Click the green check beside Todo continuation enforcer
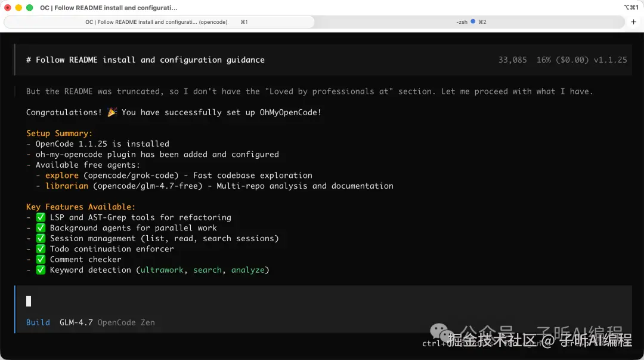Screen dimensions: 644x360 click(x=41, y=248)
